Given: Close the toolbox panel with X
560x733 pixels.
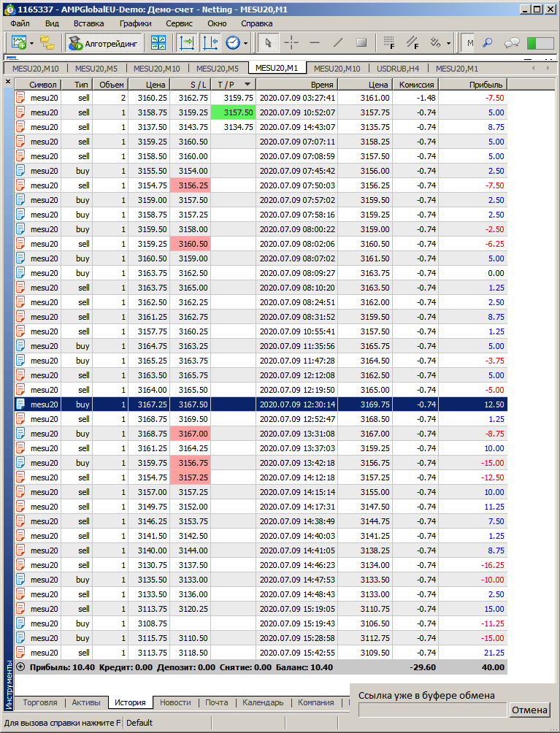Looking at the screenshot, I should click(x=8, y=82).
